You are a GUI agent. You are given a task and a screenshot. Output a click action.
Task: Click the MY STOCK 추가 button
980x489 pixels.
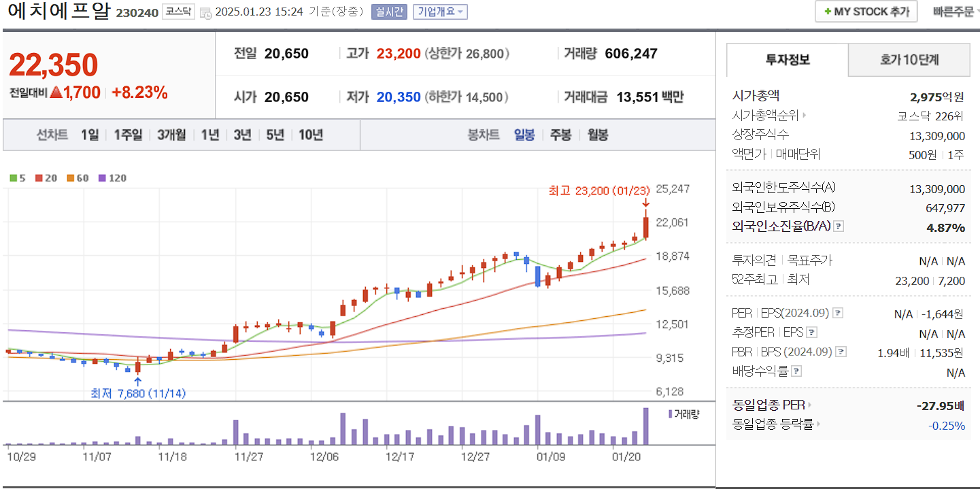[865, 12]
